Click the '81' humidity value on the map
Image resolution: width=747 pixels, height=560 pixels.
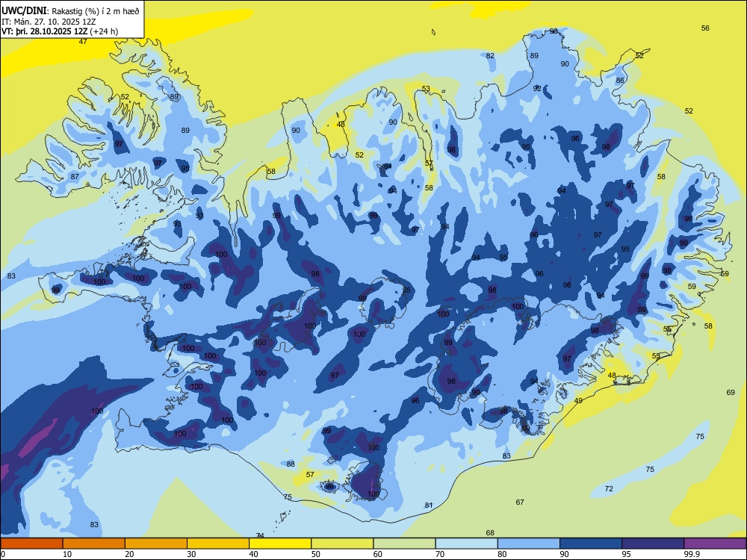(x=429, y=505)
